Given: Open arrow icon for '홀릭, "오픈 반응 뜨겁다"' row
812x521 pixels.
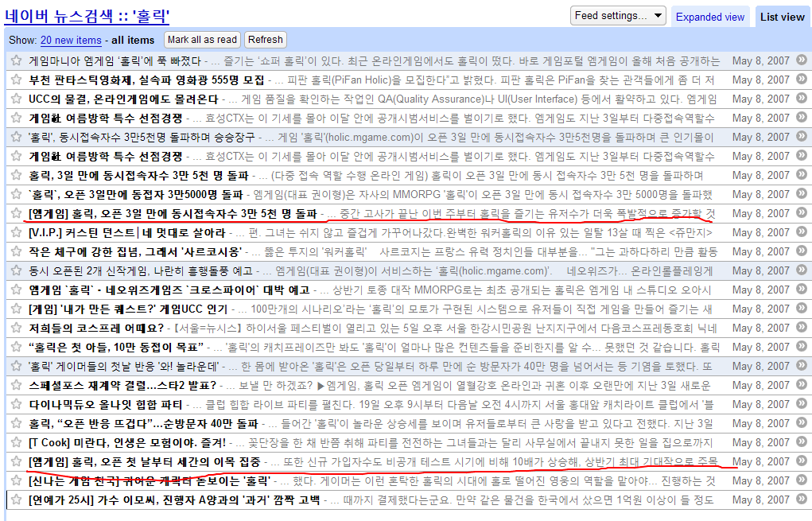Looking at the screenshot, I should (802, 423).
